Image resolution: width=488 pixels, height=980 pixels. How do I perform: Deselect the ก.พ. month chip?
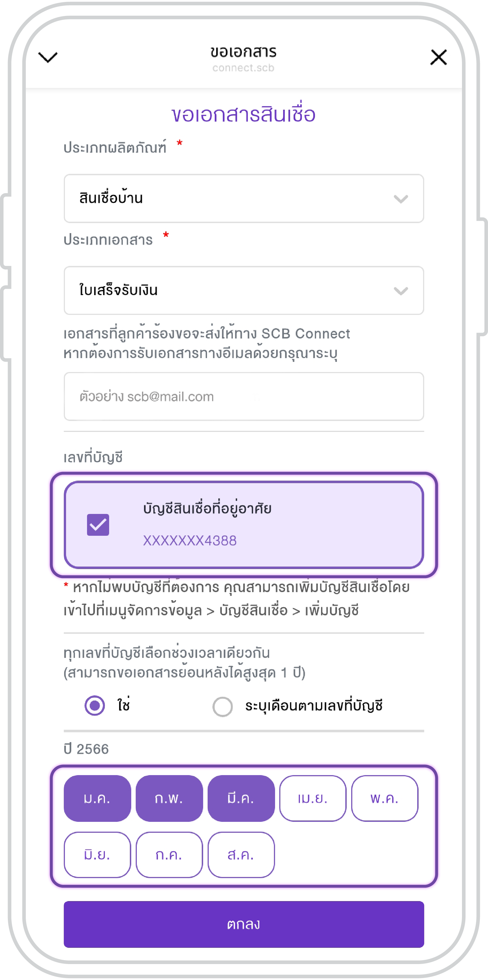[169, 798]
